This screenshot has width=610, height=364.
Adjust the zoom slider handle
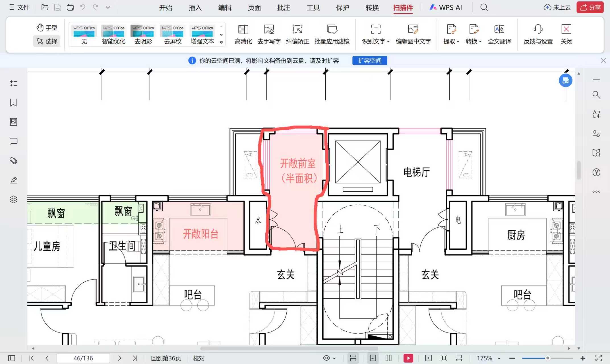click(x=547, y=358)
